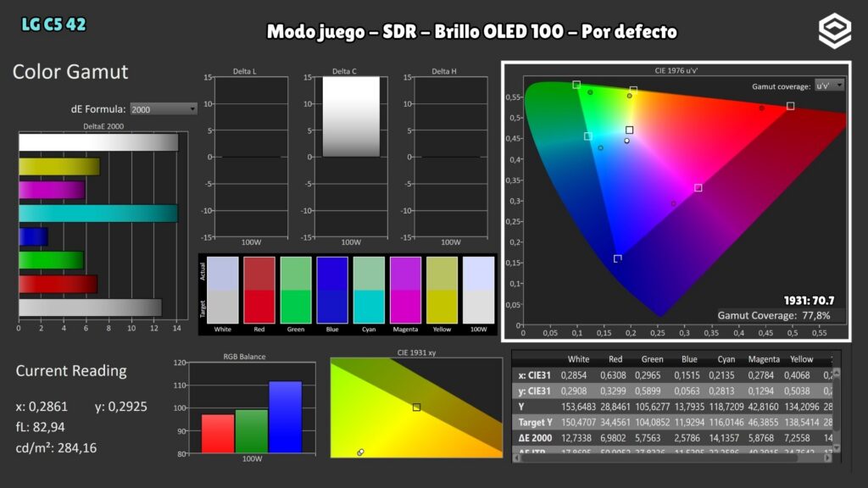This screenshot has height=488, width=868.
Task: Click the Yellow color swatch
Action: (442, 290)
